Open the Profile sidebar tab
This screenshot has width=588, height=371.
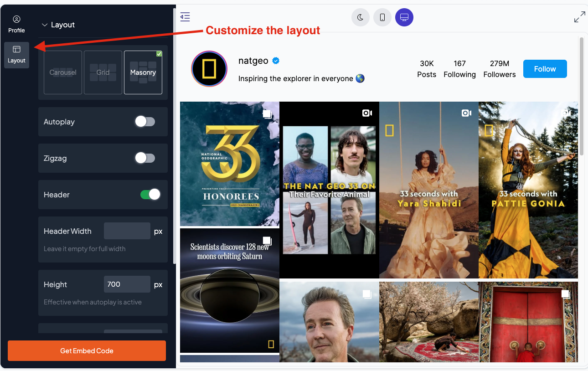coord(16,24)
